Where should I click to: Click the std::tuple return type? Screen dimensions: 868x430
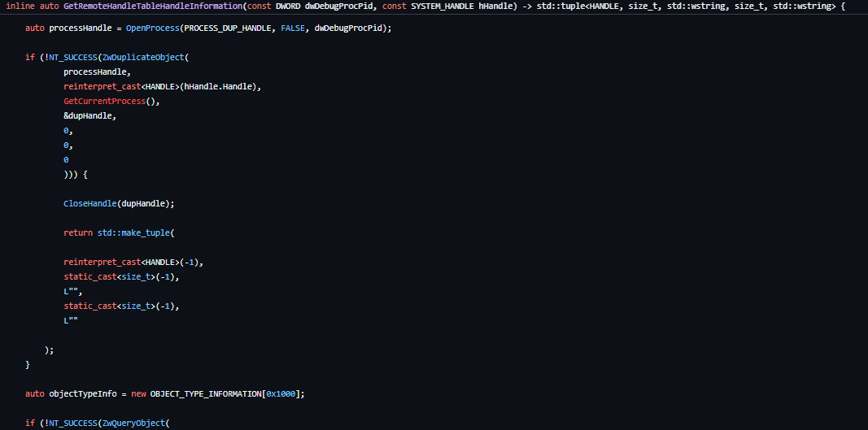[x=687, y=7]
